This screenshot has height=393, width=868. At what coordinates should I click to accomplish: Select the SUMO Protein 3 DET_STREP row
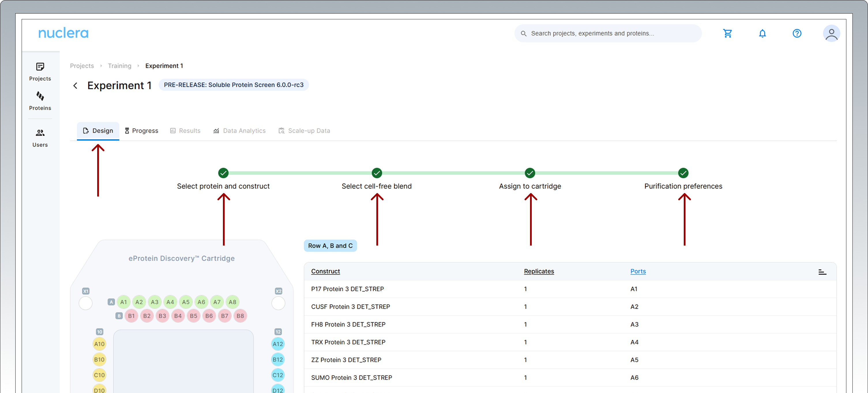click(x=570, y=377)
